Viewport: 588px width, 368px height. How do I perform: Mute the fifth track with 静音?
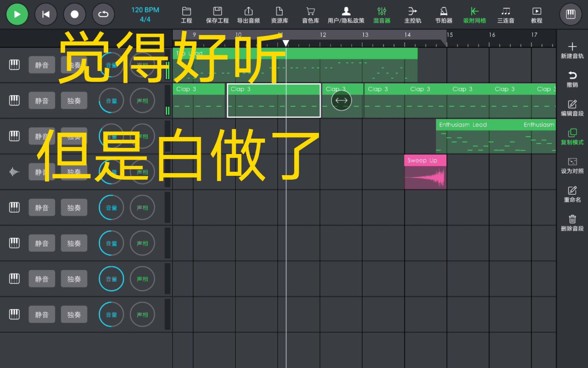(42, 208)
